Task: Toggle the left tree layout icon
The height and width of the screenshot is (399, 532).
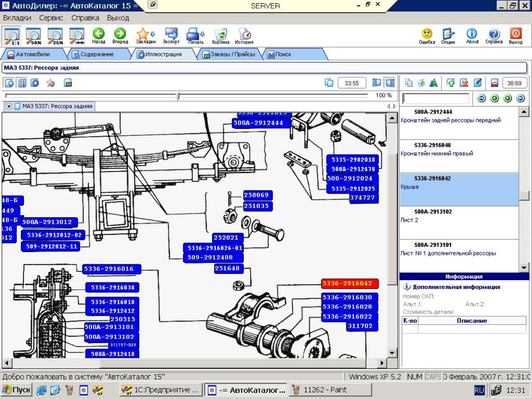Action: pos(377,83)
